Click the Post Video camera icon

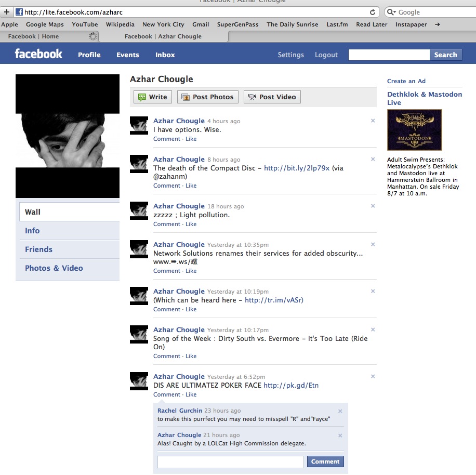tap(252, 97)
